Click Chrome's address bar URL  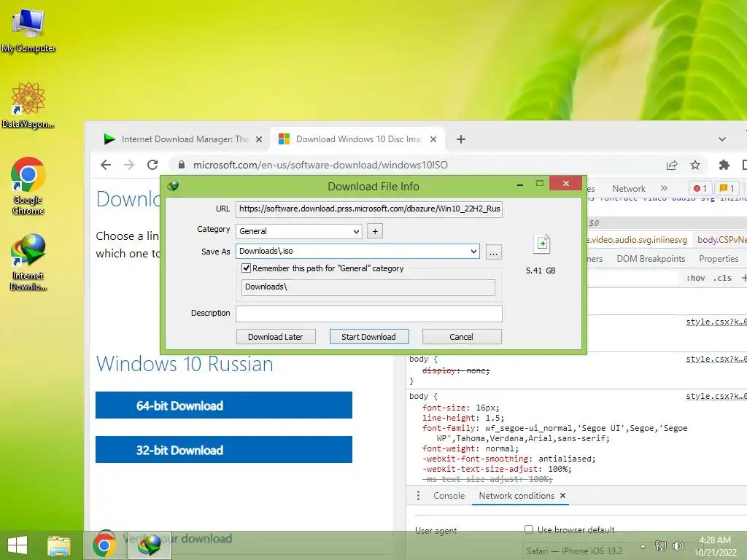click(x=320, y=165)
